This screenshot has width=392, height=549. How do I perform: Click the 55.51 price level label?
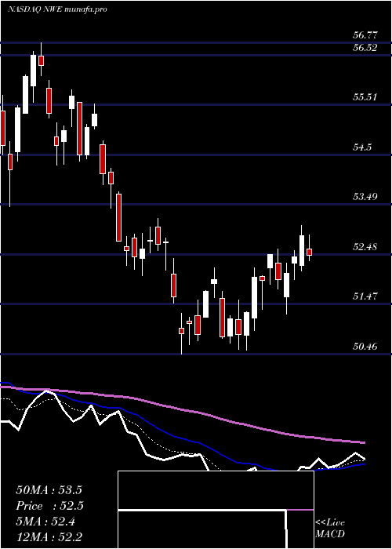pyautogui.click(x=365, y=97)
